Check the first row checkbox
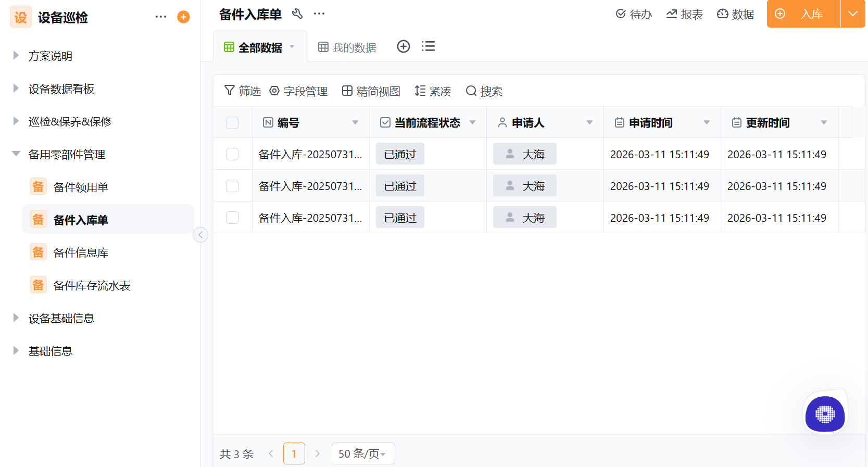The width and height of the screenshot is (868, 467). click(x=232, y=154)
